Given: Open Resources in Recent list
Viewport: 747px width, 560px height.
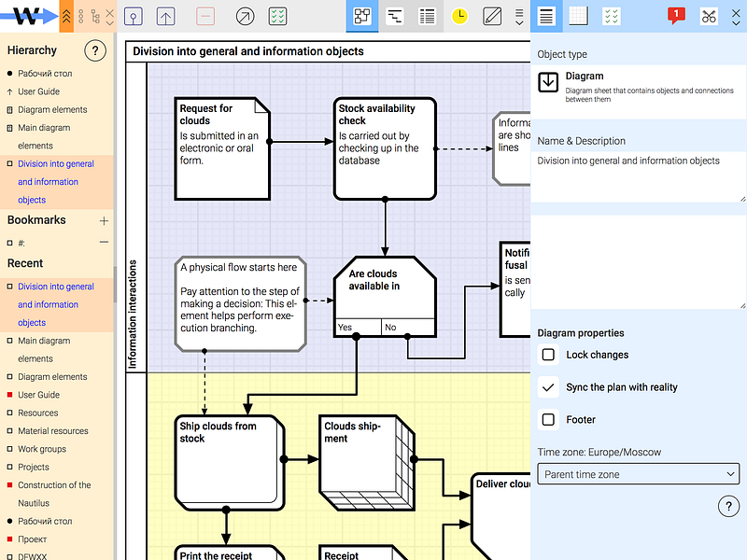Looking at the screenshot, I should (37, 413).
